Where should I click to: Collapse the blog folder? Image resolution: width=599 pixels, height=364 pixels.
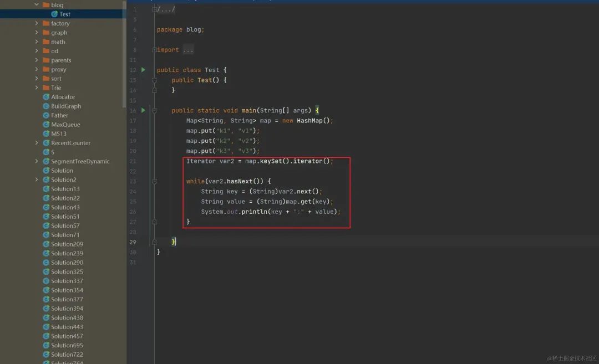[x=37, y=5]
